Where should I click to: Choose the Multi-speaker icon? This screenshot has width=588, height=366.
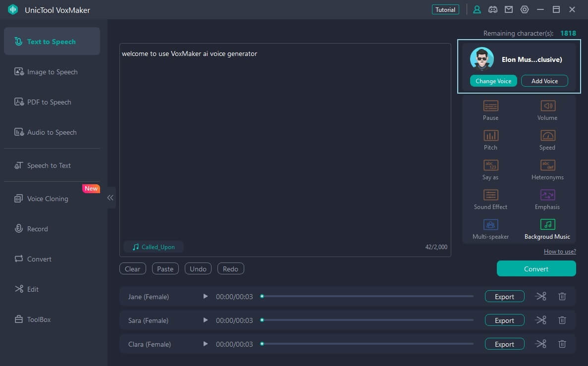(490, 225)
